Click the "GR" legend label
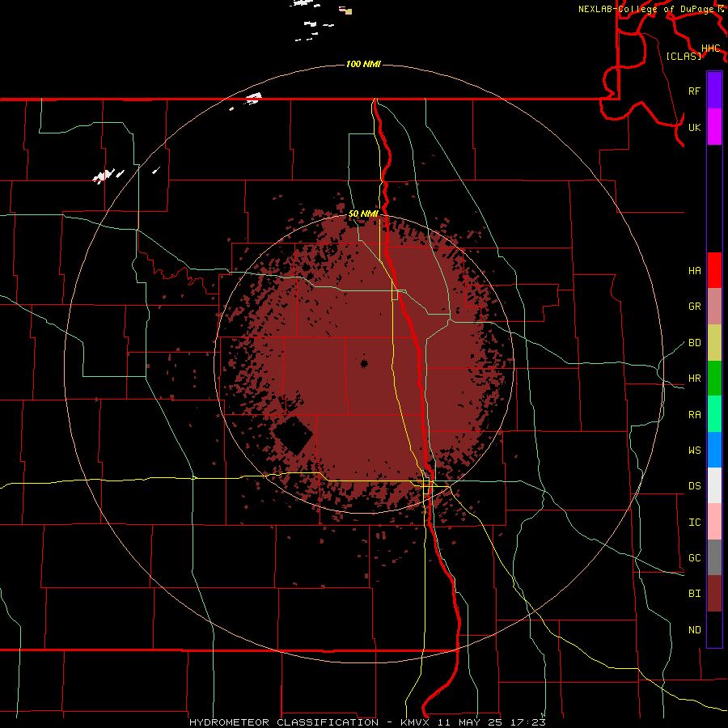Screen dimensions: 728x728 (694, 307)
